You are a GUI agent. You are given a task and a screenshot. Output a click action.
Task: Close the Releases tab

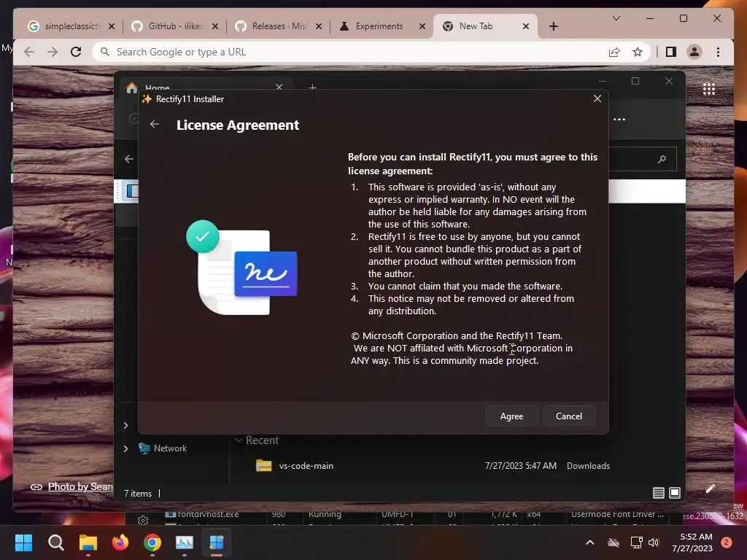pos(319,26)
